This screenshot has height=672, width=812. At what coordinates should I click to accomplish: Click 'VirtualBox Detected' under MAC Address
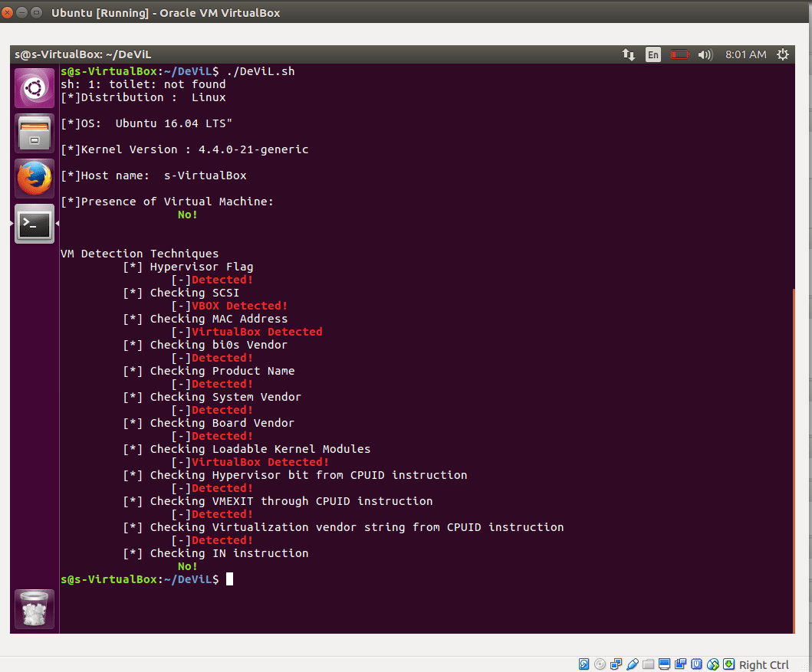point(257,332)
